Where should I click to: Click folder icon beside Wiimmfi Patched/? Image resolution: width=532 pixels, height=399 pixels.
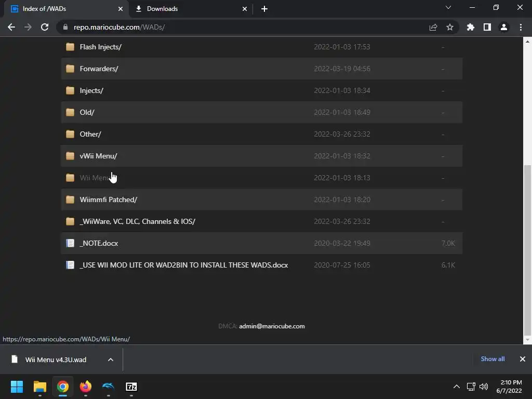tap(70, 199)
